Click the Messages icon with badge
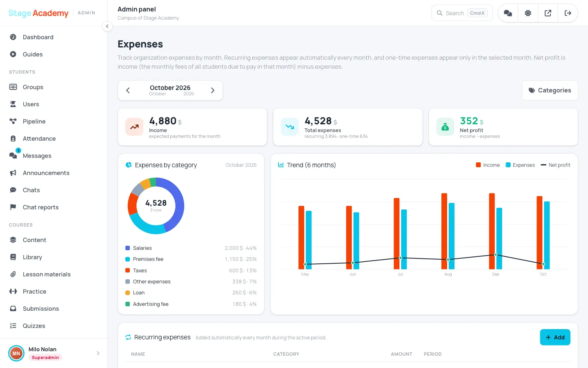Viewport: 588px width, 368px height. (x=13, y=155)
